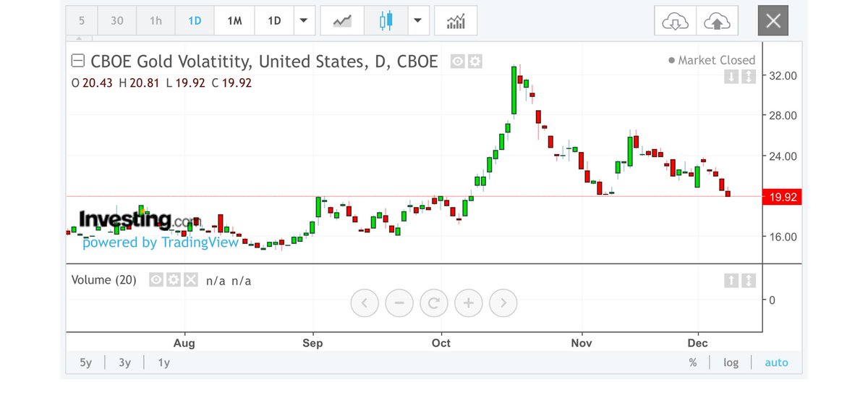Toggle auto scale mode

(x=776, y=363)
